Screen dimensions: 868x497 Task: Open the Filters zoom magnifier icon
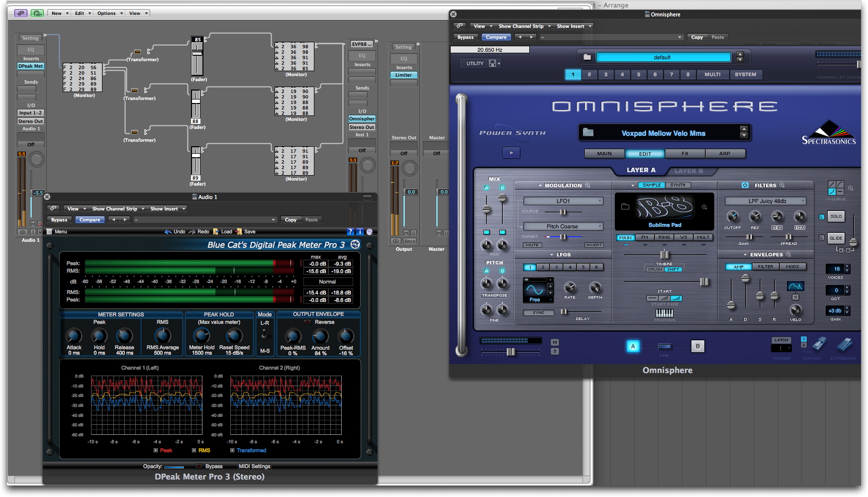[782, 185]
